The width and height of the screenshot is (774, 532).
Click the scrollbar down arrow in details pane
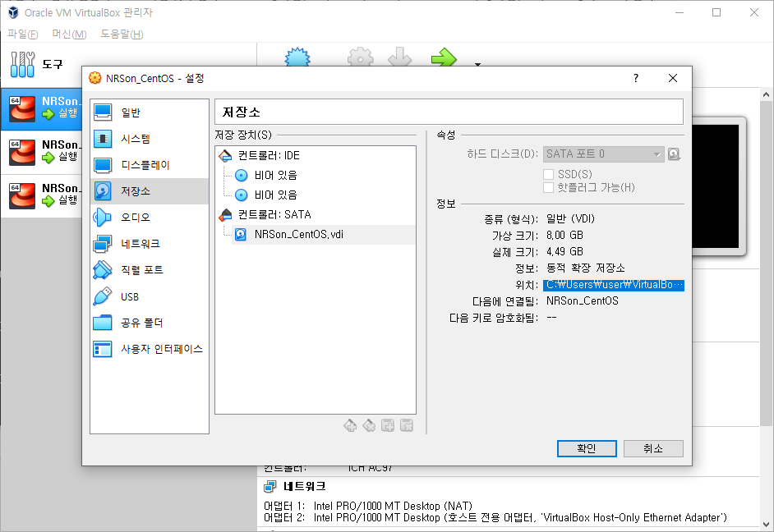[x=766, y=525]
